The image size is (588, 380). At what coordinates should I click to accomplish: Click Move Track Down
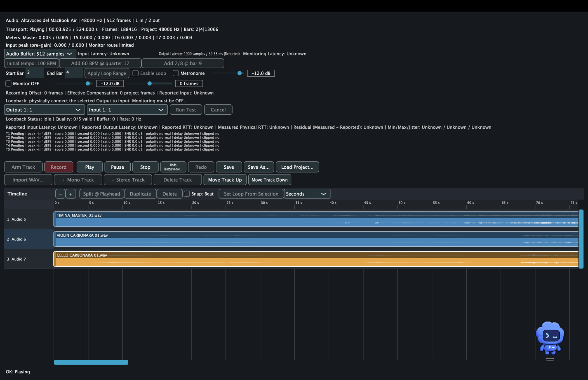(270, 180)
